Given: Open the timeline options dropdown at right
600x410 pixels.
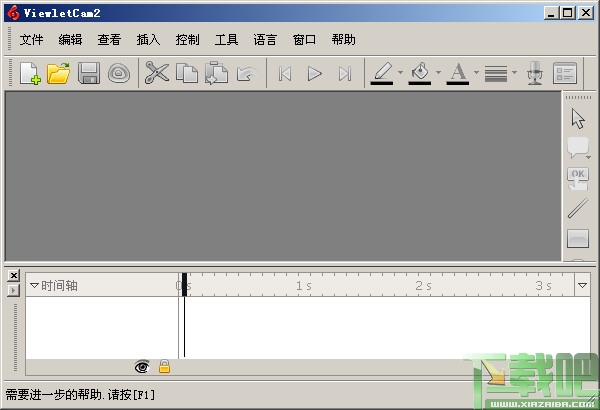Looking at the screenshot, I should 582,285.
